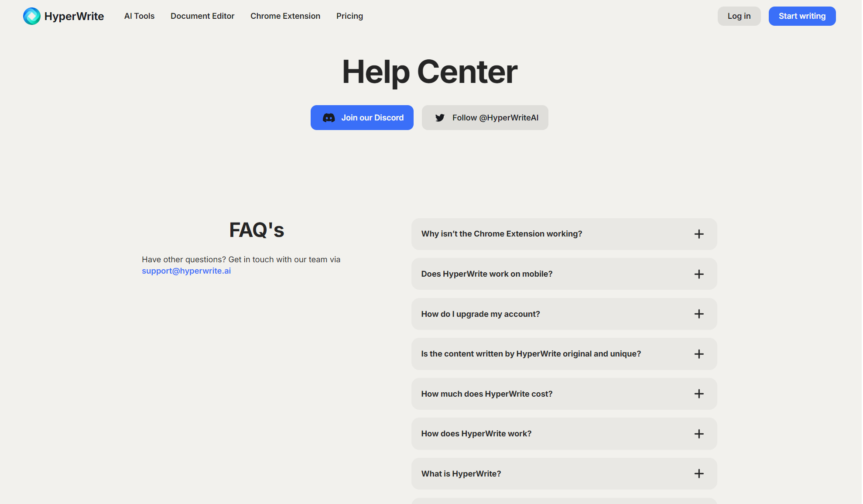Click the HyperWrite brand name text
Image resolution: width=863 pixels, height=504 pixels.
click(x=74, y=16)
